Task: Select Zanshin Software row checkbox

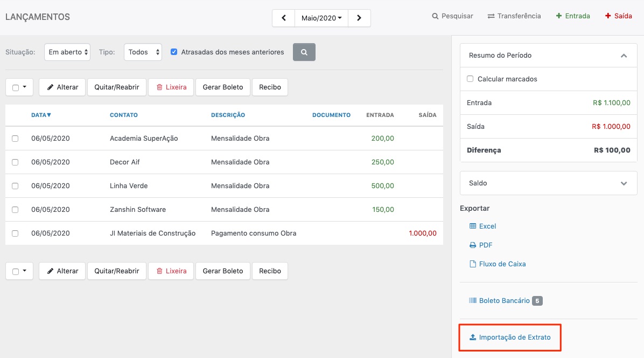Action: tap(15, 210)
